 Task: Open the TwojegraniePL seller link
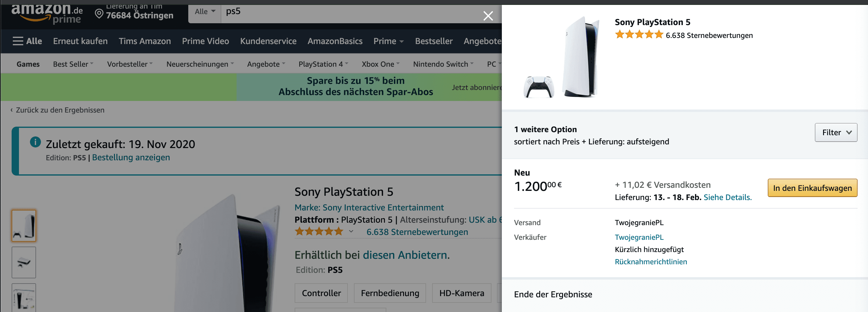click(639, 237)
